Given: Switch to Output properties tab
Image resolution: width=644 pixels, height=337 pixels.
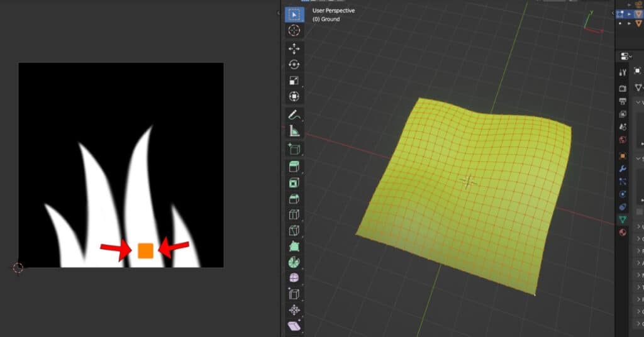Looking at the screenshot, I should pos(623,101).
